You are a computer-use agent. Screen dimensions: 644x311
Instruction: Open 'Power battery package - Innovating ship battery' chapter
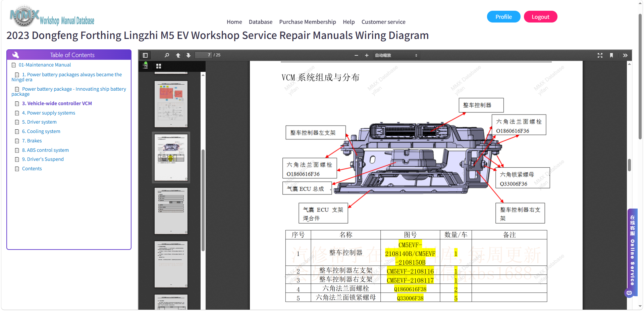(69, 91)
